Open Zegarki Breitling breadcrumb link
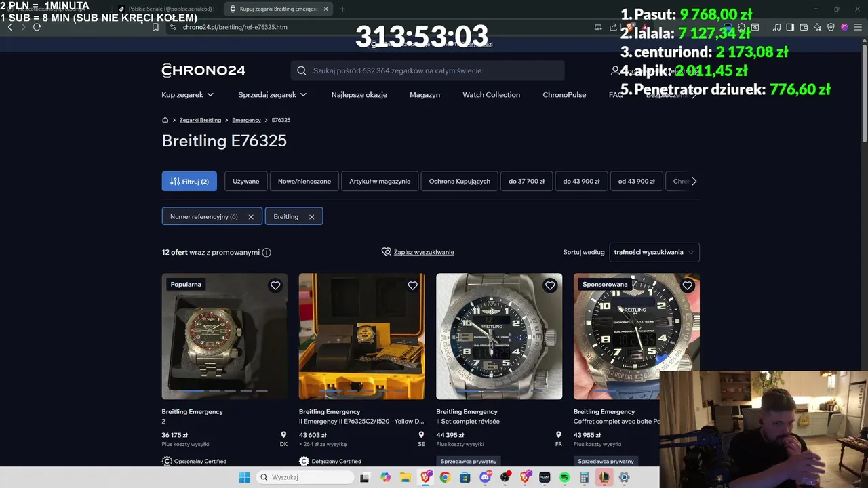 pyautogui.click(x=200, y=120)
